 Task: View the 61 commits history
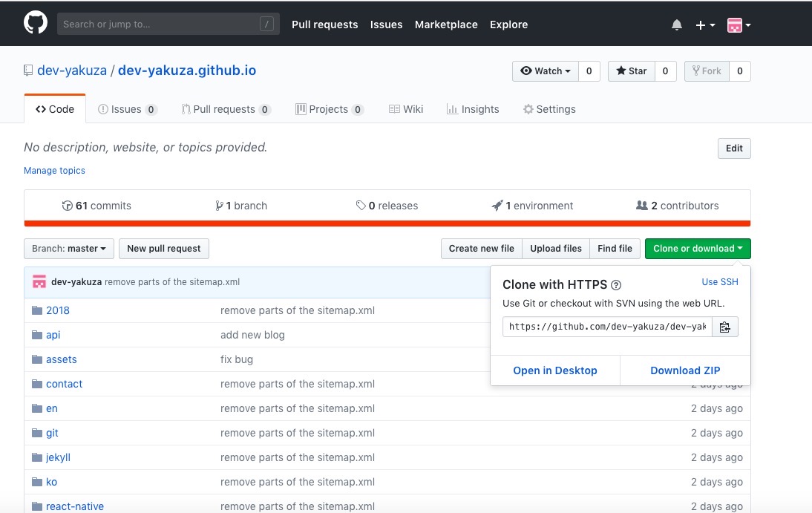96,206
